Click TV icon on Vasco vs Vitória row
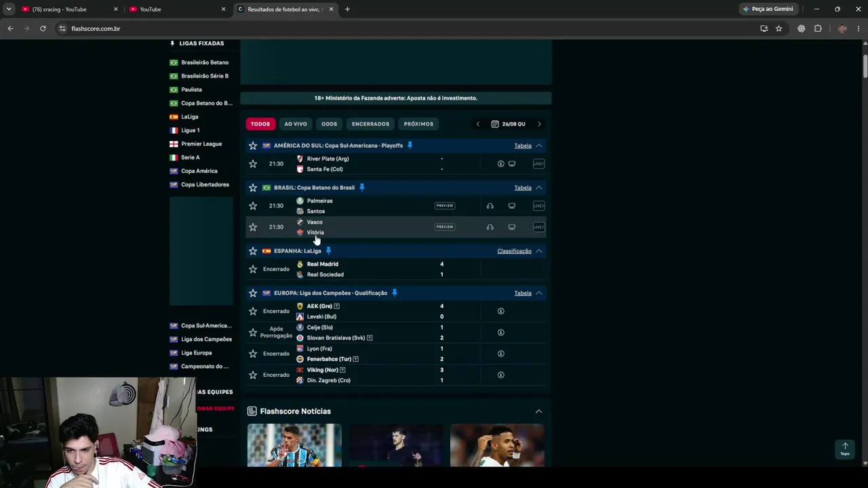 (x=512, y=227)
